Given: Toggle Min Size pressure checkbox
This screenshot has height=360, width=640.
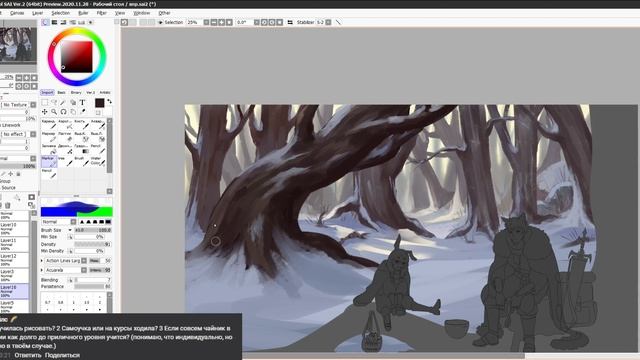Looking at the screenshot, I should (x=70, y=237).
